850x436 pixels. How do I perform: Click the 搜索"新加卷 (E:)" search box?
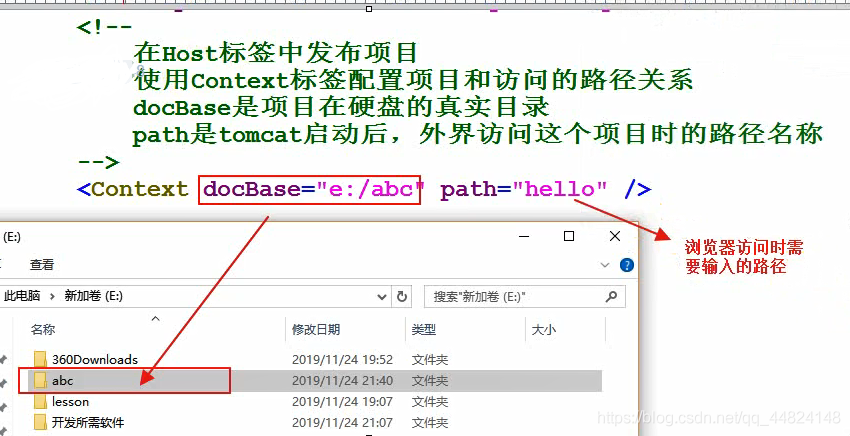pyautogui.click(x=524, y=297)
